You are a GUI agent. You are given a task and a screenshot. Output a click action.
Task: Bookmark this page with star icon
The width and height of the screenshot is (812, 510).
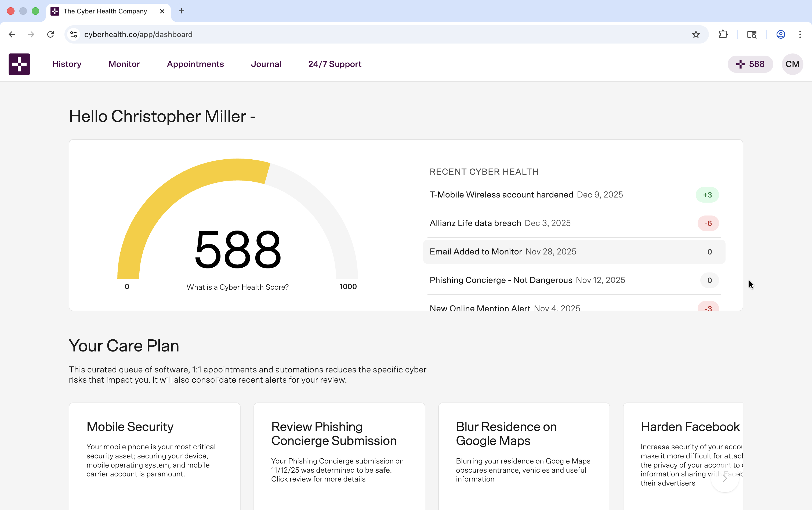coord(696,34)
